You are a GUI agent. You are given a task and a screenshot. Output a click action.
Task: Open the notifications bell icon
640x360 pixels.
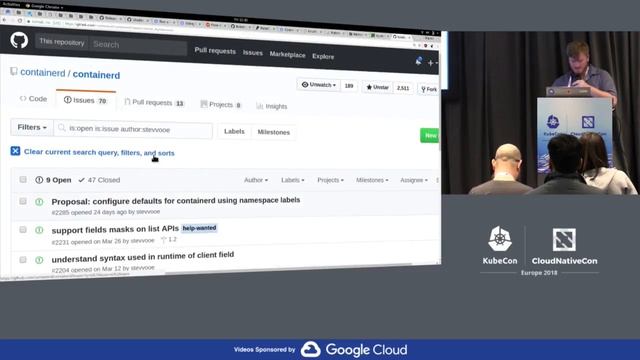[x=418, y=62]
